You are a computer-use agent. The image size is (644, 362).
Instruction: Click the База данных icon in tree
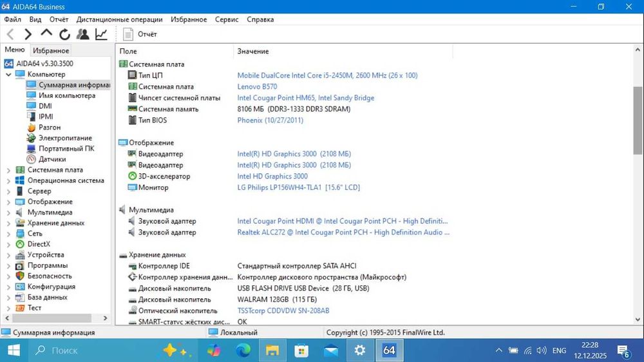point(20,297)
